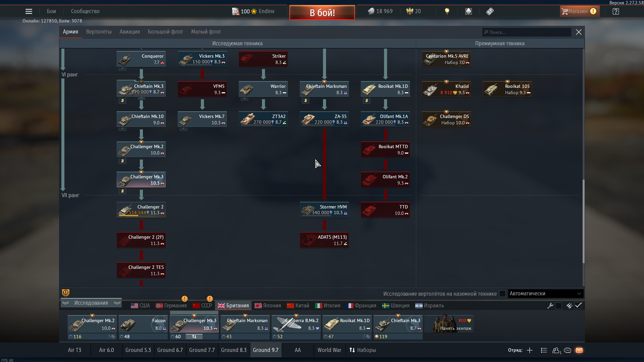
Task: Expand the Исследования panel with left chevron
Action: click(x=66, y=303)
